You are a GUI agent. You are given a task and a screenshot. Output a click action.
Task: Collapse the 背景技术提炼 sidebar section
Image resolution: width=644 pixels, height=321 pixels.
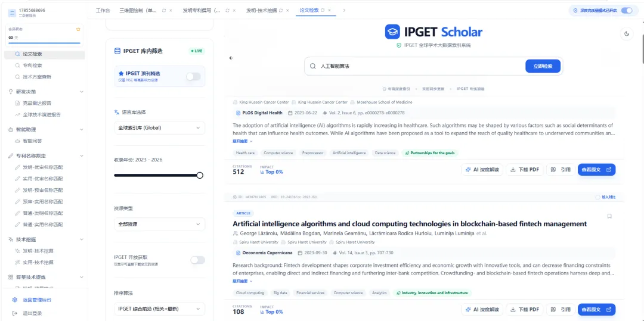81,277
